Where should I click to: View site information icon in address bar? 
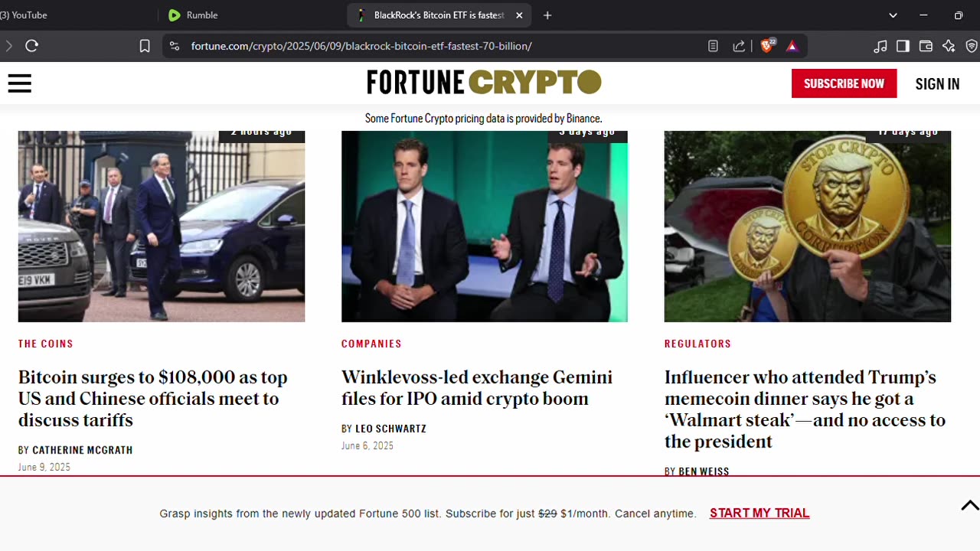(x=175, y=46)
